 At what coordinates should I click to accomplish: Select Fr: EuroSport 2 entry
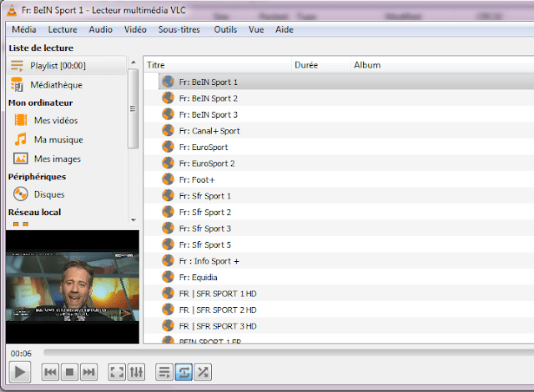pos(339,163)
